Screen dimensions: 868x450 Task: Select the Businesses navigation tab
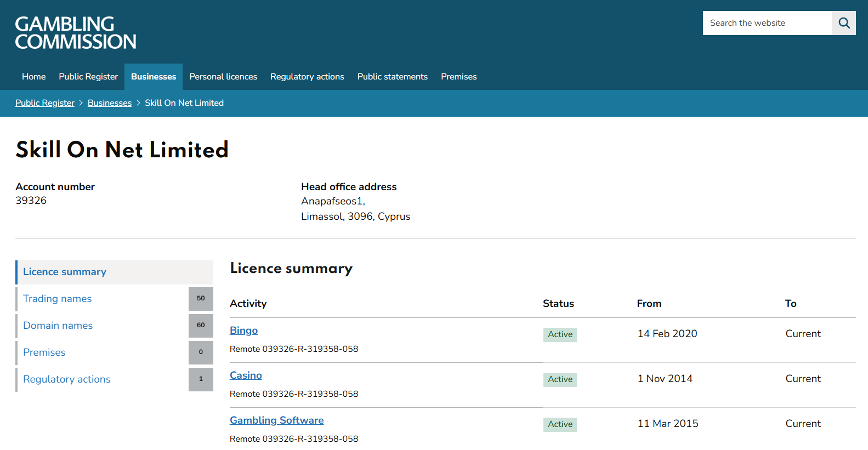[x=154, y=77]
